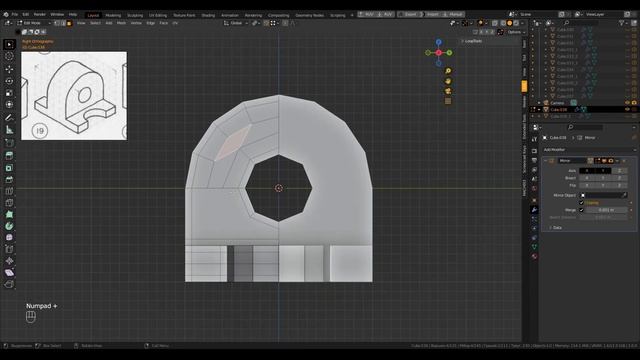Click the Mirror Object field
The image size is (640, 360).
[x=604, y=195]
